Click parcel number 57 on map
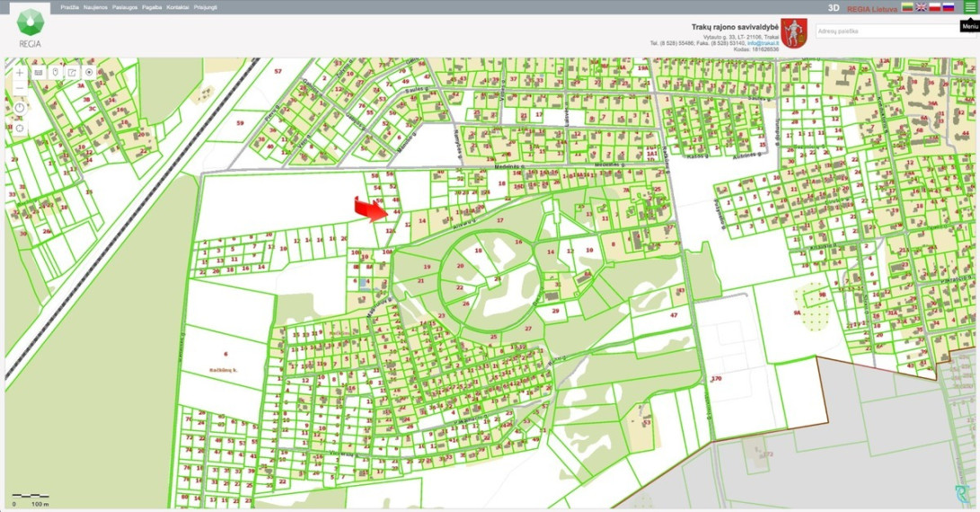This screenshot has height=512, width=980. pyautogui.click(x=278, y=71)
